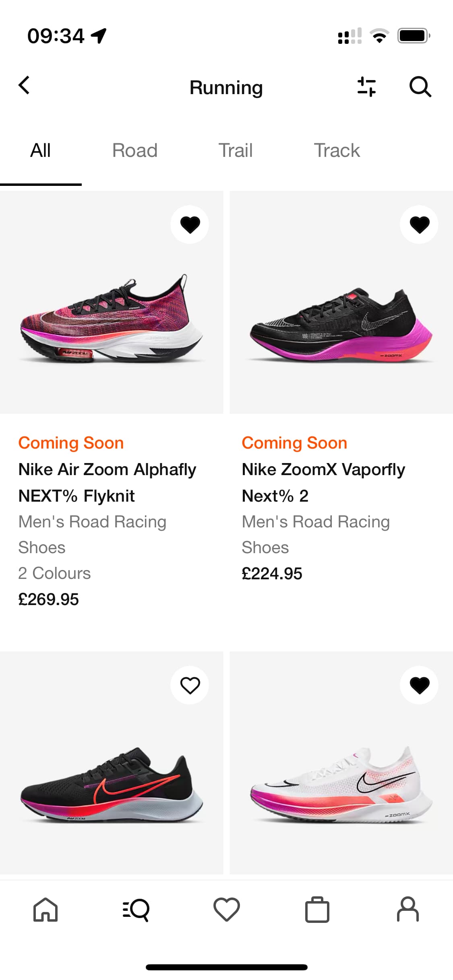This screenshot has height=980, width=453.
Task: Go to Home in bottom navigation
Action: tap(46, 909)
